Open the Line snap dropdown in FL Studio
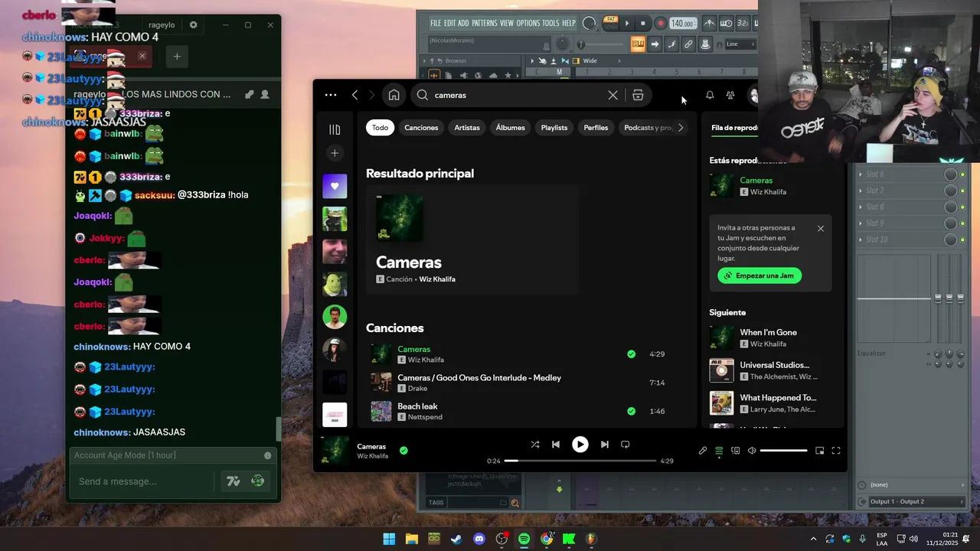The image size is (980, 551). click(x=739, y=44)
